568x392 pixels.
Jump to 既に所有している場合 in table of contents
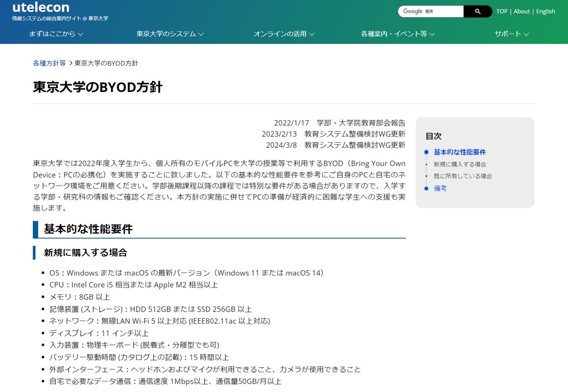coord(463,176)
